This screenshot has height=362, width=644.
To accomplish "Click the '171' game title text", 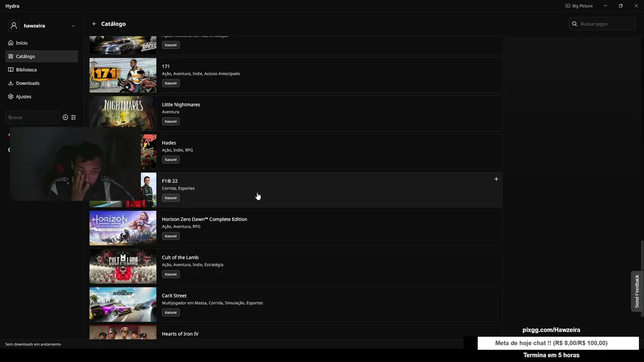I will (x=166, y=66).
